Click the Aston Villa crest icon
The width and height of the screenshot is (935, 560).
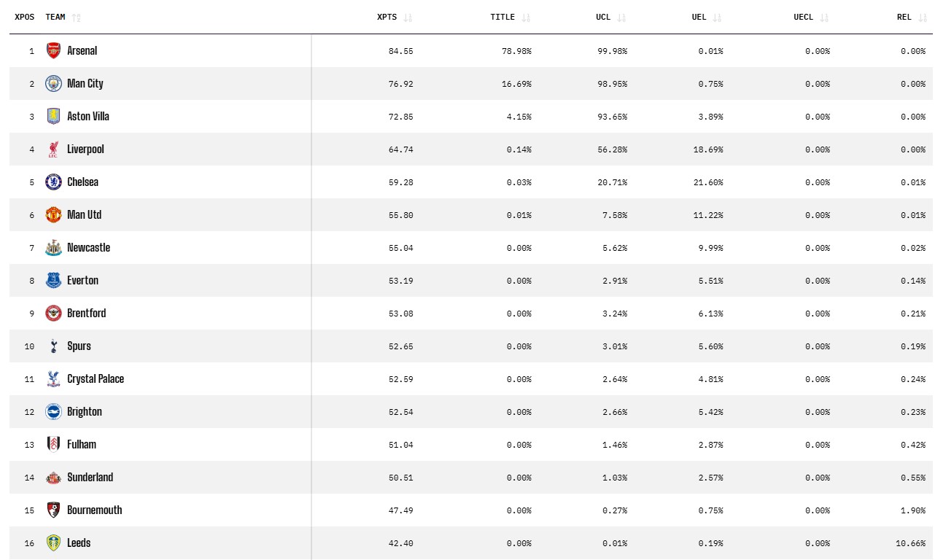53,117
